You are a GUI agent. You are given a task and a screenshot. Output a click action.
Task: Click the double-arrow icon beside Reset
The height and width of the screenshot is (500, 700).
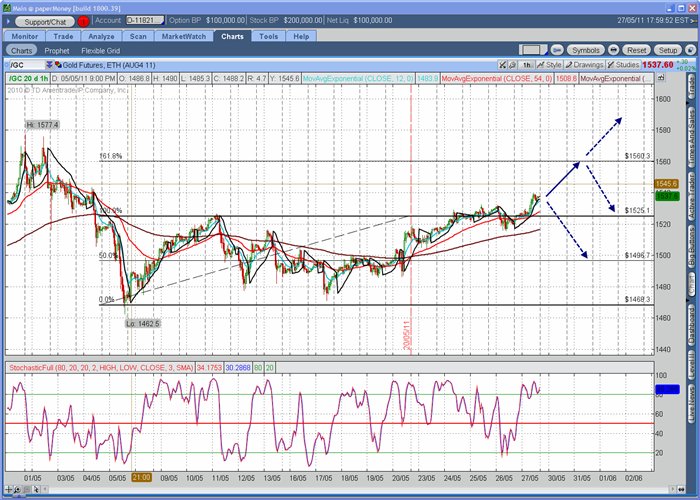click(x=613, y=50)
